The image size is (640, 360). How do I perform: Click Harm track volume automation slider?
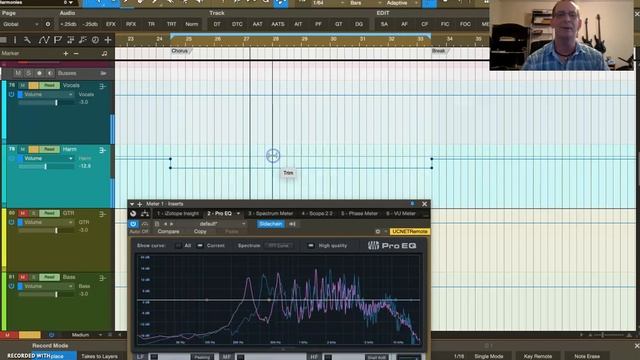coord(46,167)
